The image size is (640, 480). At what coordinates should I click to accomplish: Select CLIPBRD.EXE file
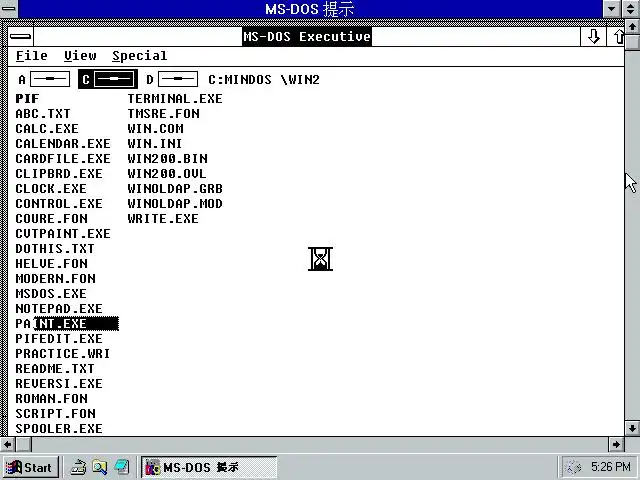click(59, 174)
